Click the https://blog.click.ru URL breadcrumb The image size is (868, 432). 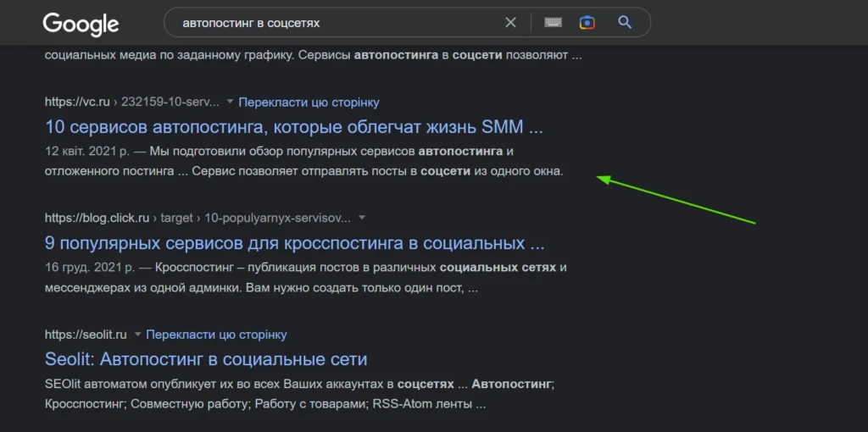[x=198, y=218]
